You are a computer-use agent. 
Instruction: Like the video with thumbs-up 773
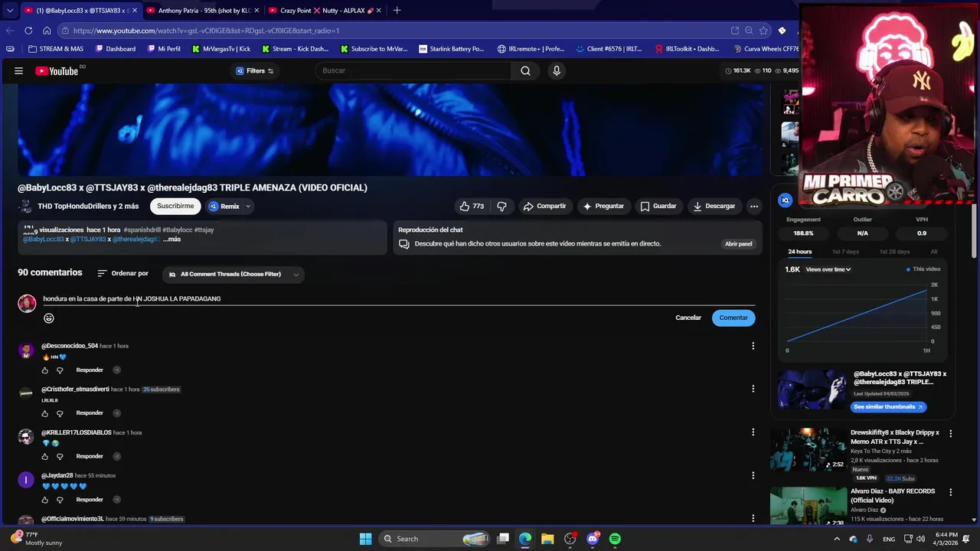point(472,206)
